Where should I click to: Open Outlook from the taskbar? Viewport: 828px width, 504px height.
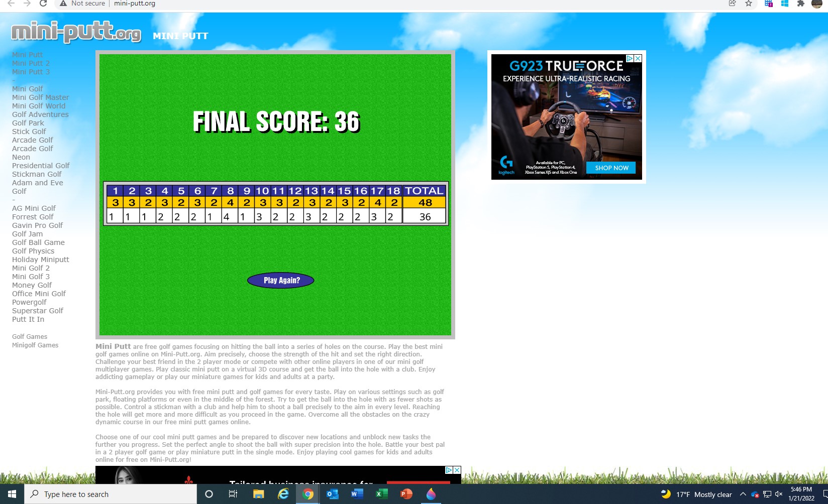[332, 494]
